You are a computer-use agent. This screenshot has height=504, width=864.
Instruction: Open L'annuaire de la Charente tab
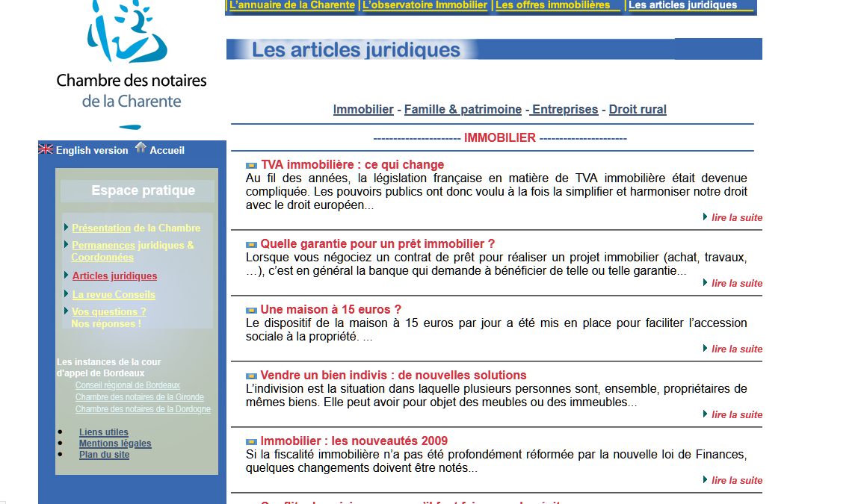(291, 5)
